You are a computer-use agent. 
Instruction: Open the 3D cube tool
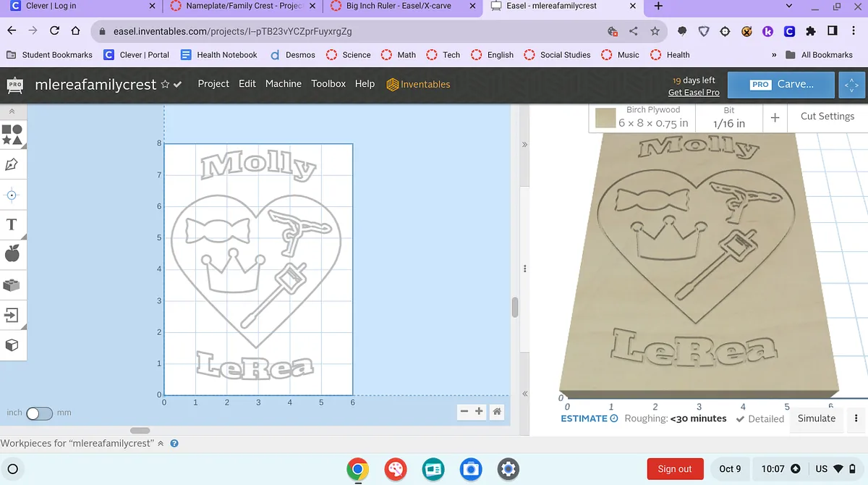(x=12, y=345)
